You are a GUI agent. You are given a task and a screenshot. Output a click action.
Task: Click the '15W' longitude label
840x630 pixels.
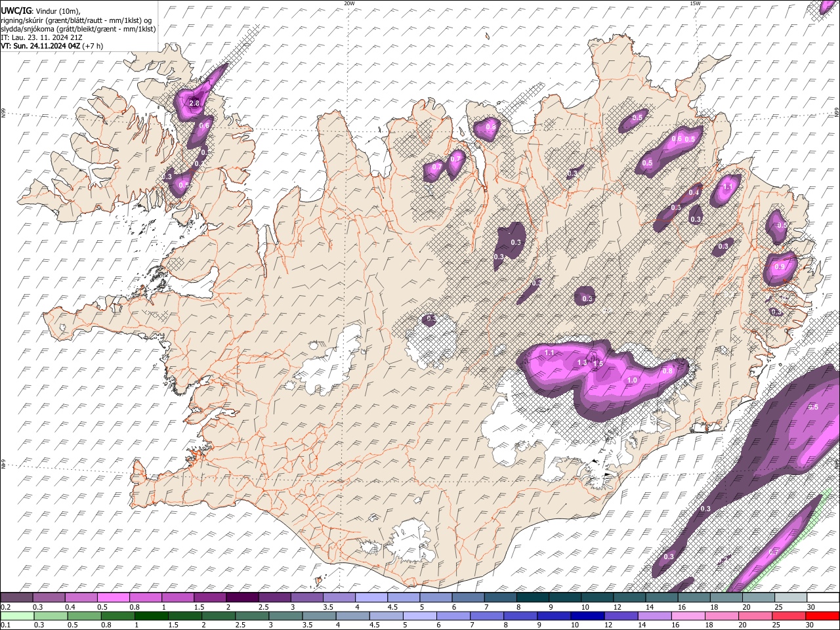point(695,3)
